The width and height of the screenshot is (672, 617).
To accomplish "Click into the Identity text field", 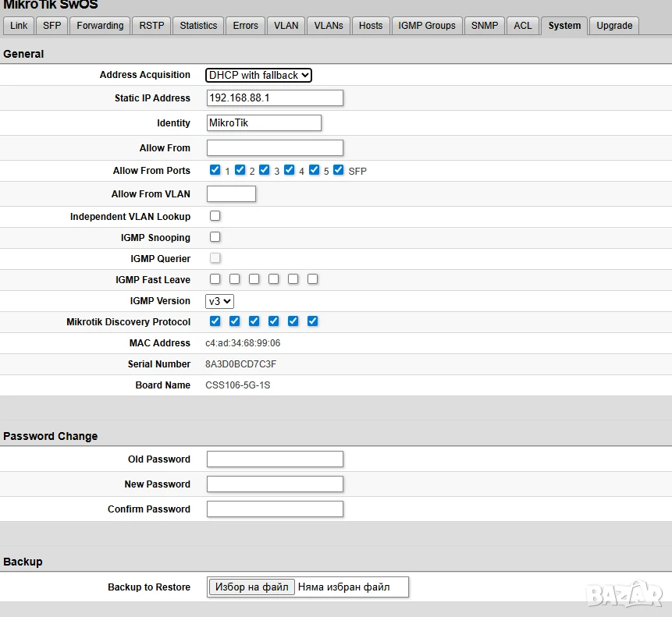I will 264,123.
